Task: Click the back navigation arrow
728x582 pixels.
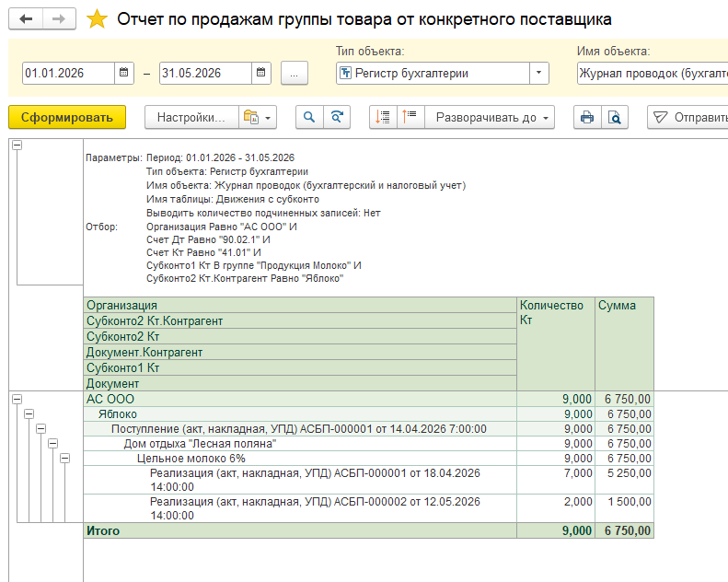Action: [x=26, y=19]
